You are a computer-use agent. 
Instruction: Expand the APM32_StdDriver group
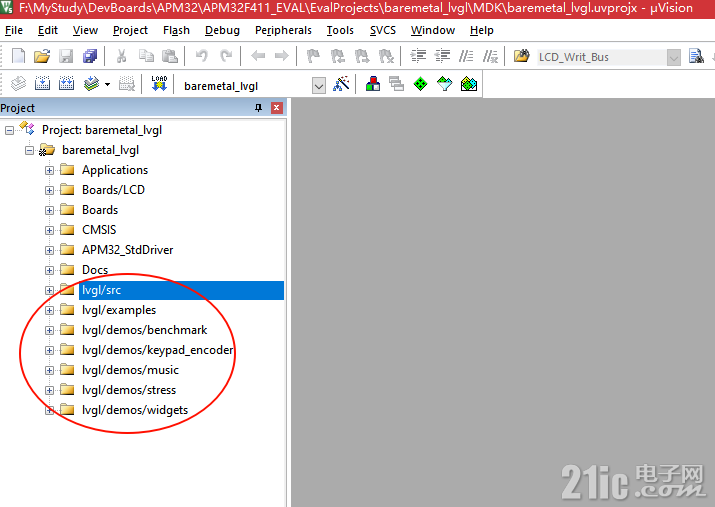(49, 251)
